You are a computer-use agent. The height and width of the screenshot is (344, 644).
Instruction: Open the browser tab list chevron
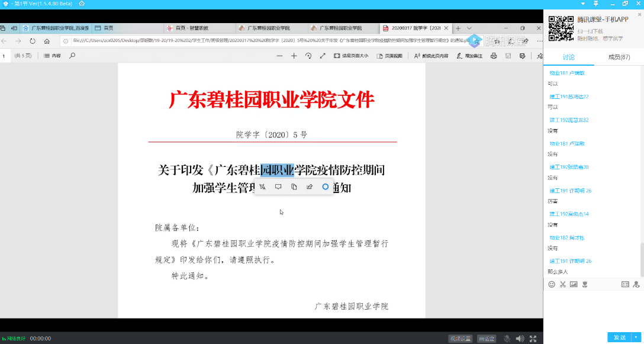pyautogui.click(x=469, y=28)
